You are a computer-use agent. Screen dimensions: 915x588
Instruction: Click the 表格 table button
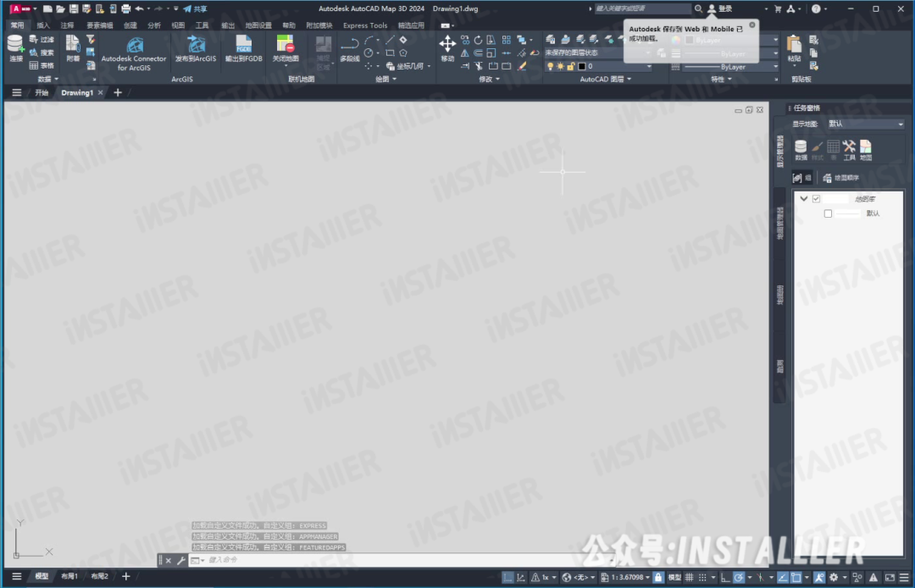(42, 65)
